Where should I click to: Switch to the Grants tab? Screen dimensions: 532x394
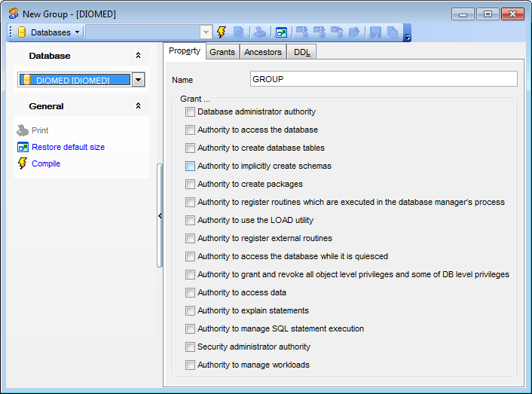[x=222, y=52]
